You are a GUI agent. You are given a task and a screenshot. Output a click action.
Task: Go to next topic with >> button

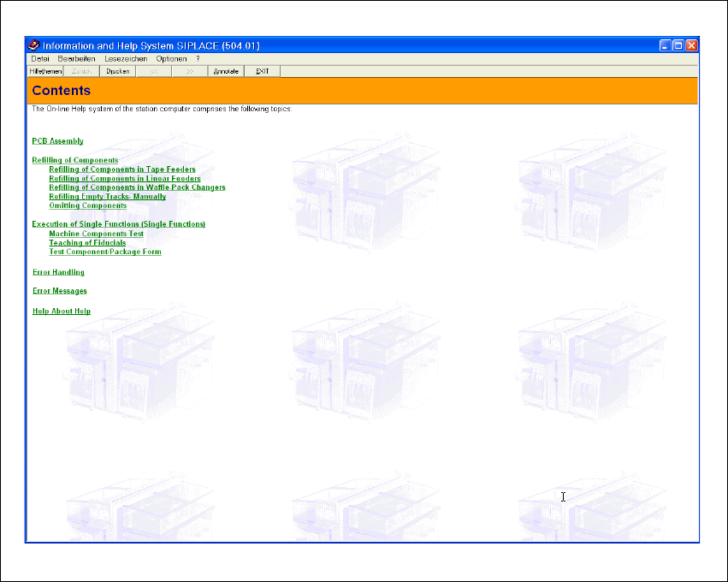pos(190,71)
